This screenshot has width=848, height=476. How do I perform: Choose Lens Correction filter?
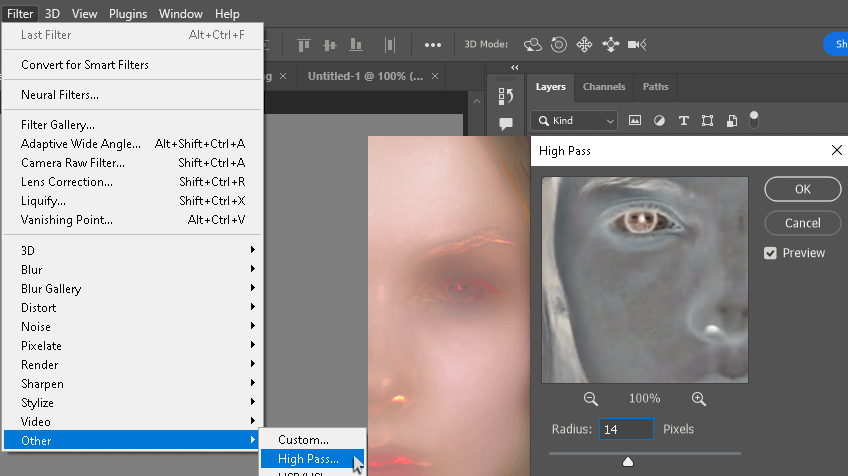coord(132,182)
